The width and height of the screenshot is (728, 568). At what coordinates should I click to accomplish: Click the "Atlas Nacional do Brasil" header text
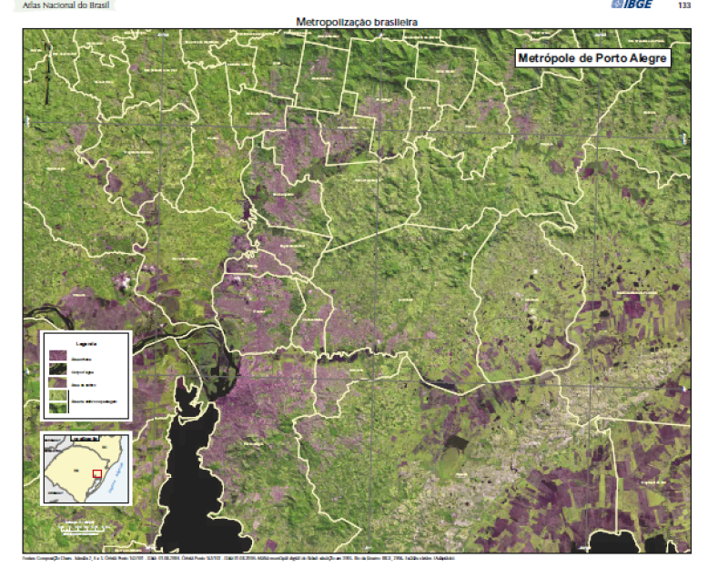click(x=66, y=5)
